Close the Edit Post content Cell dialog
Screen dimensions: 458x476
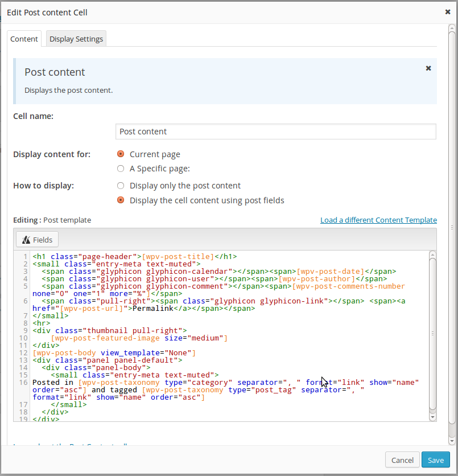[448, 12]
